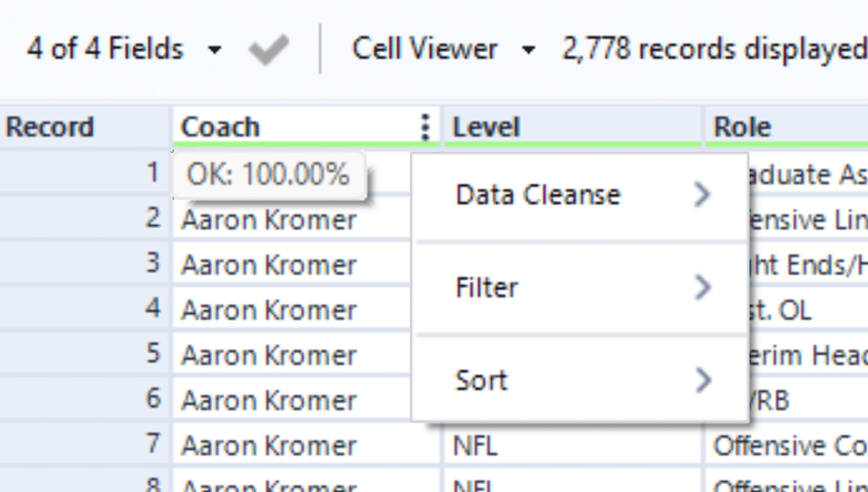Screen dimensions: 868x492
Task: Open the Sort menu option
Action: (481, 380)
